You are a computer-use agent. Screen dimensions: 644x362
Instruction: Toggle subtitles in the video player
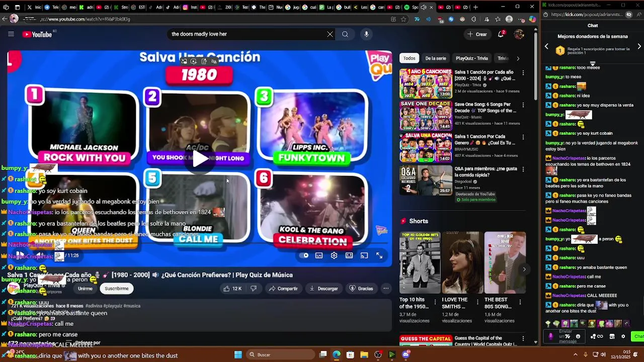(x=319, y=255)
